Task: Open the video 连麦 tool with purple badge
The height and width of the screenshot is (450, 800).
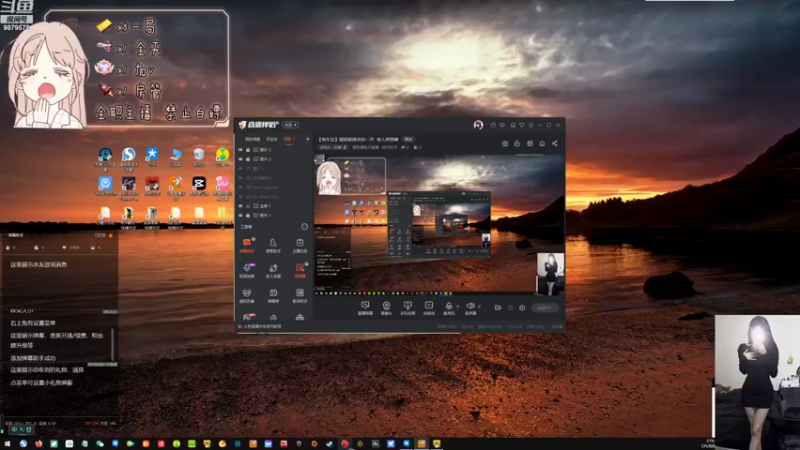Action: tap(247, 269)
